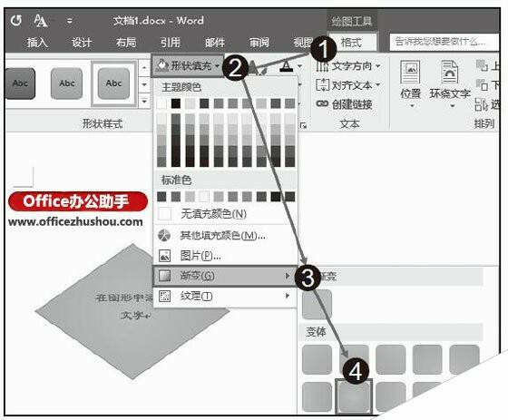Select fourth gradient variant in top row

427,360
